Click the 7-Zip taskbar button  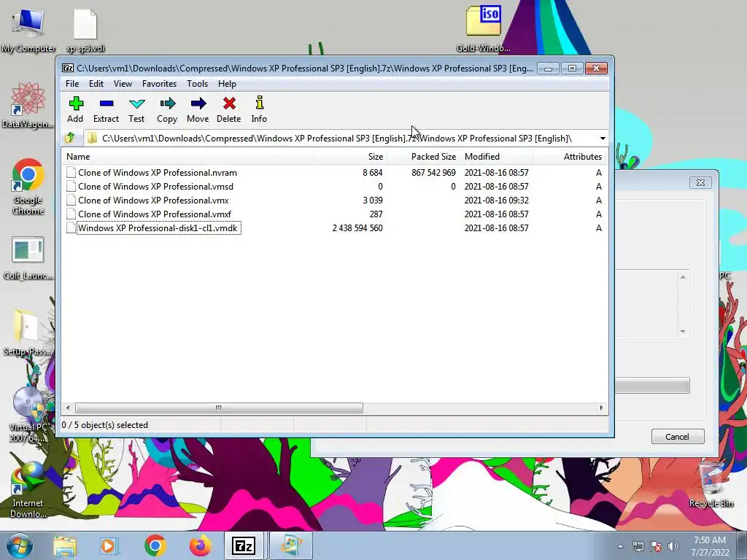click(244, 545)
